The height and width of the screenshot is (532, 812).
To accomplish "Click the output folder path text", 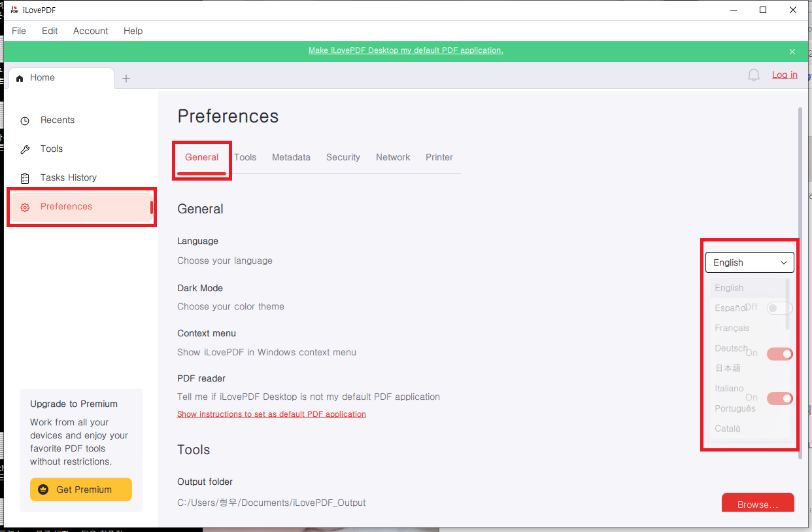I will click(x=271, y=503).
